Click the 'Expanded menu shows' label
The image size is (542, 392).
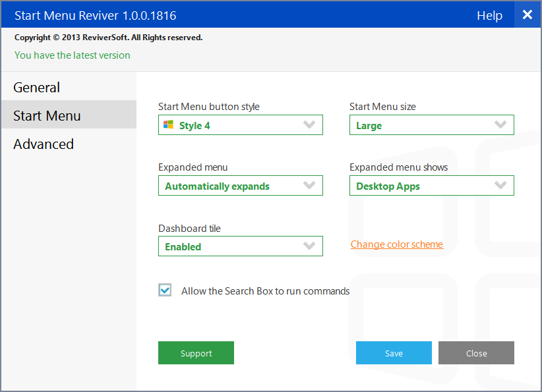(x=398, y=167)
